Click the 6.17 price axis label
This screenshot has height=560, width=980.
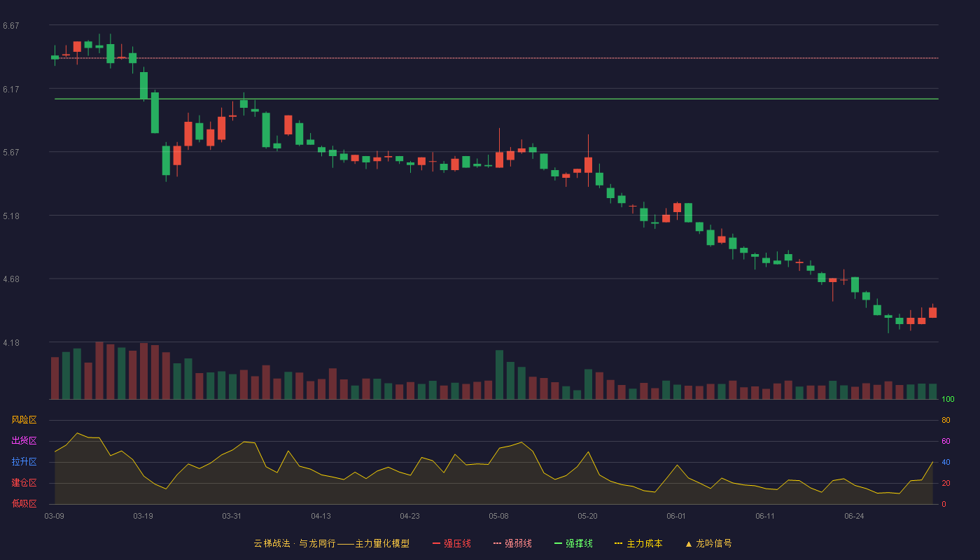click(10, 90)
